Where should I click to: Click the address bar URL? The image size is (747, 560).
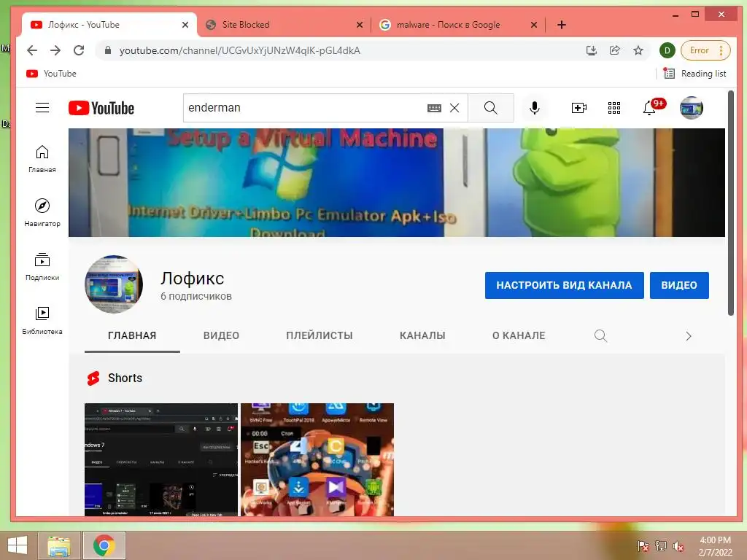(x=239, y=50)
